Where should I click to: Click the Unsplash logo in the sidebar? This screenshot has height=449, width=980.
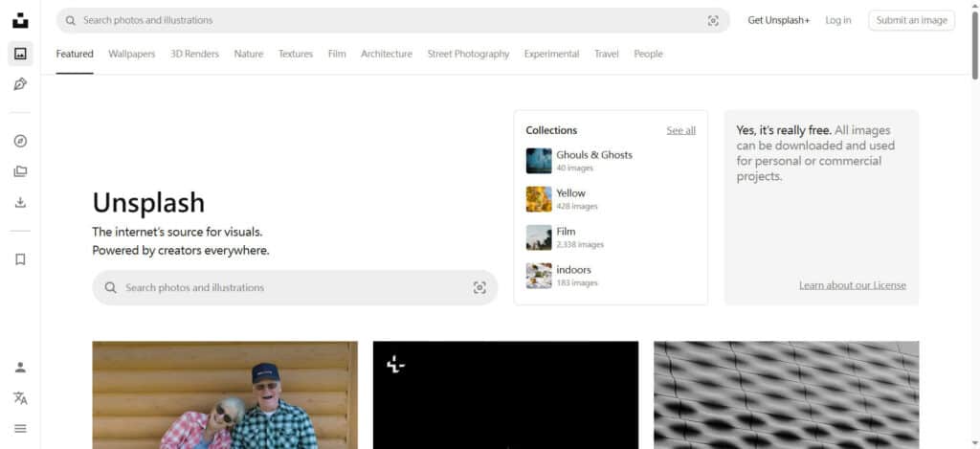tap(20, 20)
